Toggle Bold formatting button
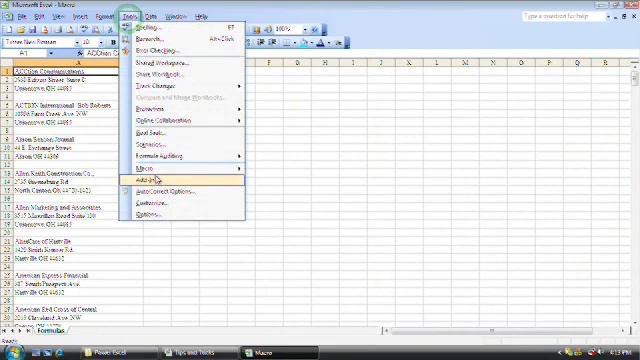 (x=113, y=42)
